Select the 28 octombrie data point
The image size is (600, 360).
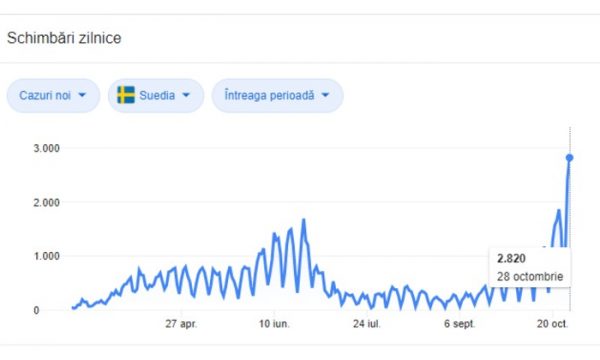click(569, 158)
